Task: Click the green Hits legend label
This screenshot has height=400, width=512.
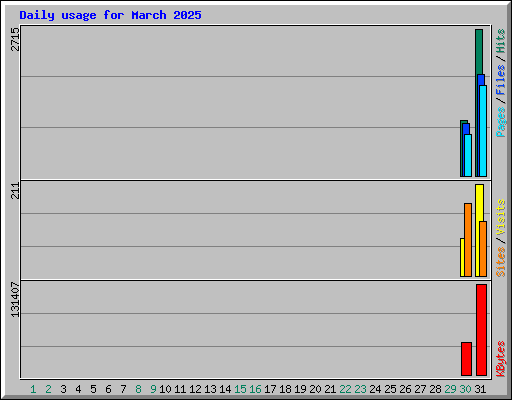Action: pyautogui.click(x=501, y=41)
